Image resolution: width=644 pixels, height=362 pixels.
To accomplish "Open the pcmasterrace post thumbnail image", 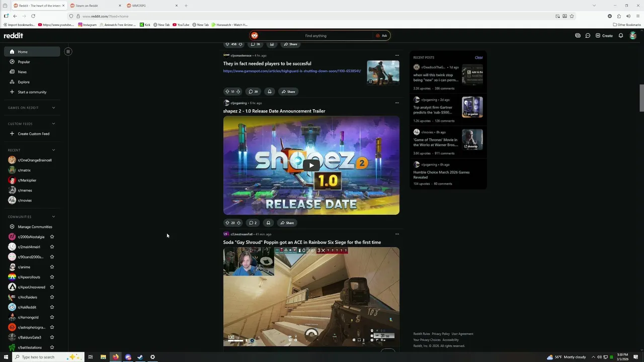I will point(383,72).
